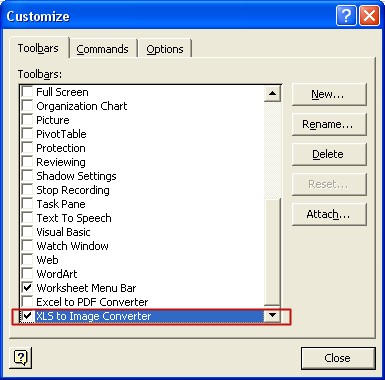Enable the Visual Basic toolbar checkbox

pos(27,231)
